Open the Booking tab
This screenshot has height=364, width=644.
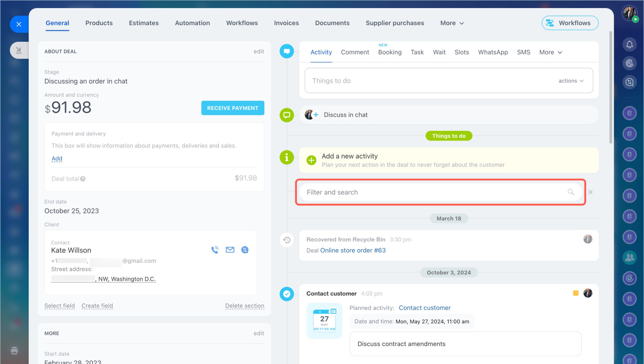390,52
